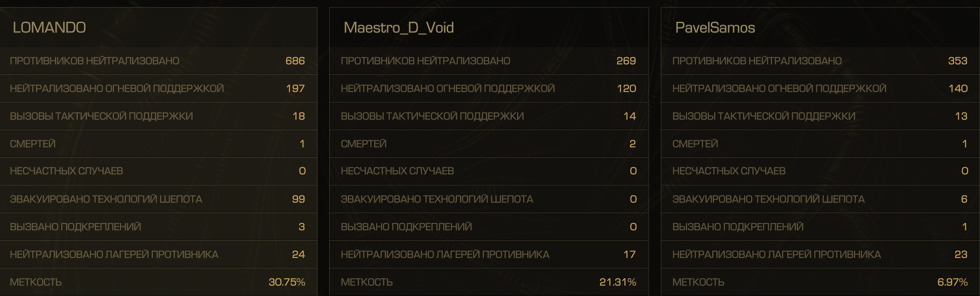
Task: Select PavelSamos's ВЫЗОВЫ ТАКТИЧЕСКОЙ ПОДДЕРЖКИ value 13
Action: coord(961,116)
